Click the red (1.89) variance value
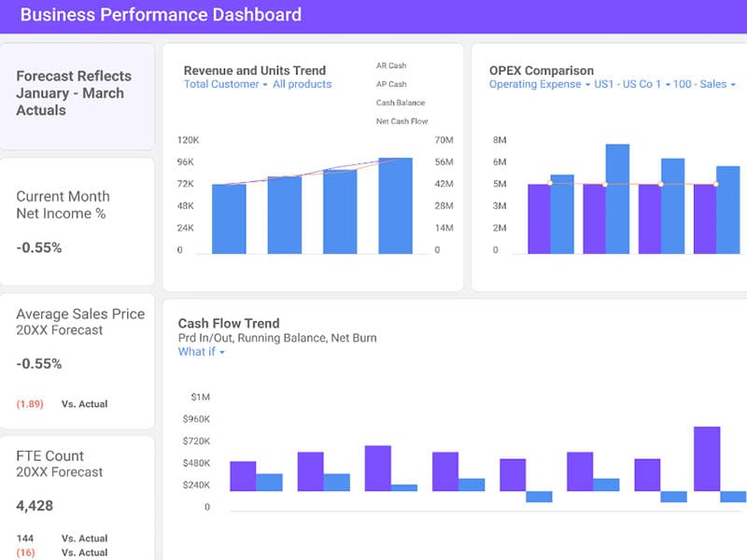747x560 pixels. click(30, 404)
